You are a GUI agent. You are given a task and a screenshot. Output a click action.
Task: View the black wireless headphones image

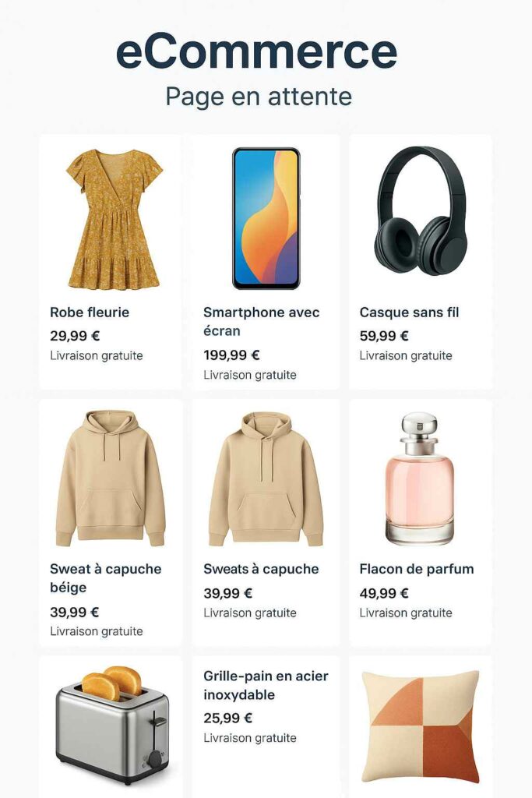point(421,210)
